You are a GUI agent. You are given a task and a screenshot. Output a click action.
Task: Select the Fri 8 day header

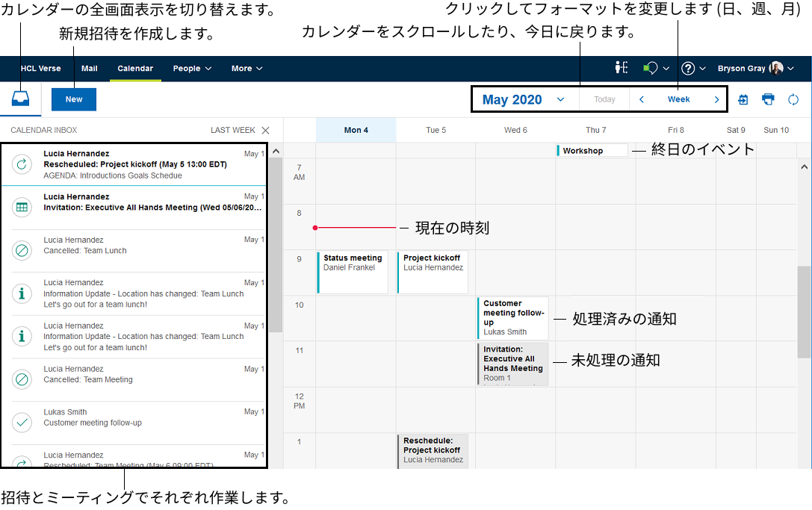click(x=676, y=131)
